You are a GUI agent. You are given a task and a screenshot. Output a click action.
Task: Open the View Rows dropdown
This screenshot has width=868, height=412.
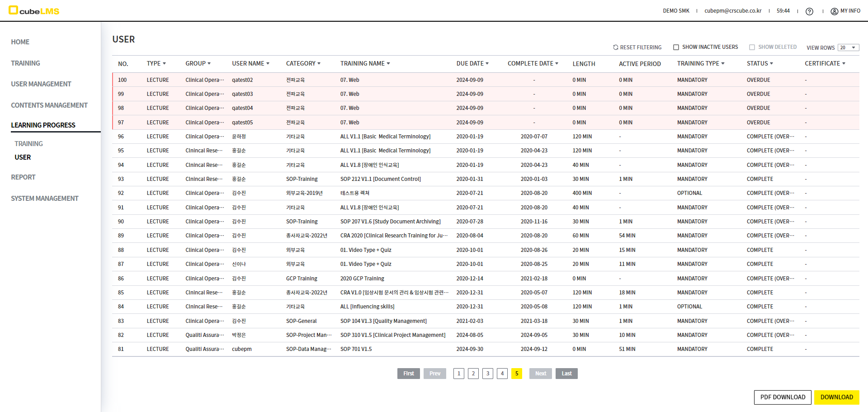click(848, 48)
